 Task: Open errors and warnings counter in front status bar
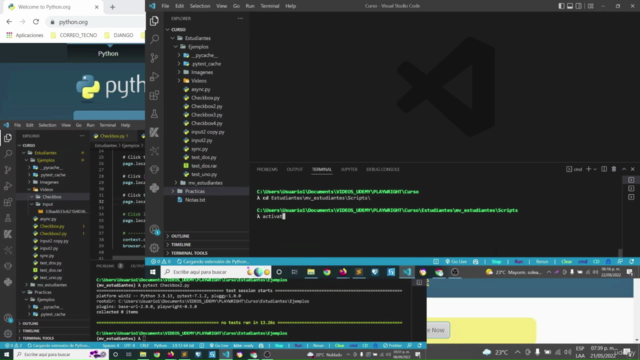161,262
